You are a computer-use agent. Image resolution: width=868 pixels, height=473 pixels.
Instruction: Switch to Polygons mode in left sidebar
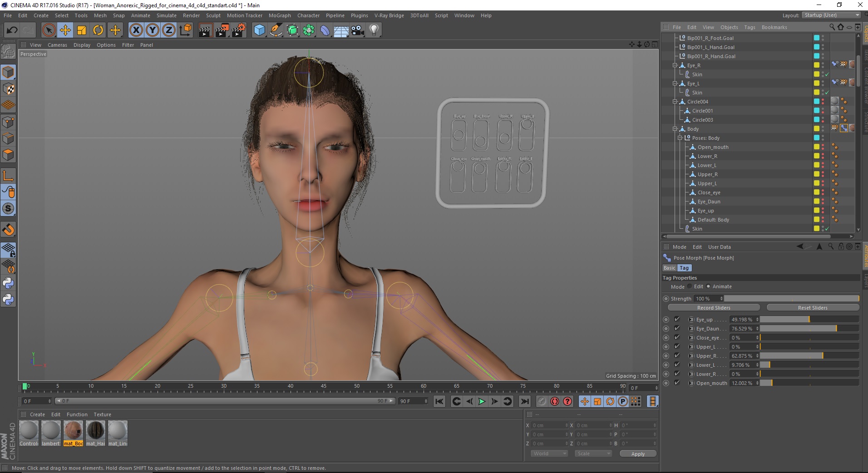(x=8, y=155)
